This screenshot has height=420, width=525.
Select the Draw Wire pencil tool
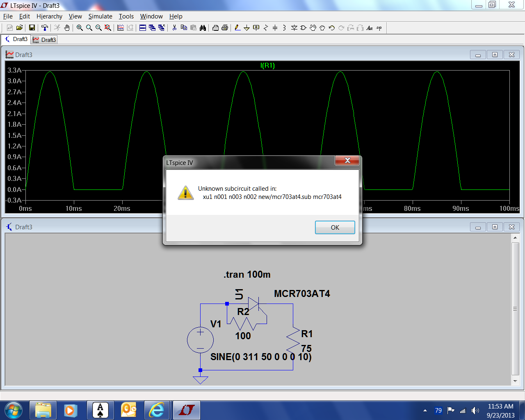coord(237,28)
